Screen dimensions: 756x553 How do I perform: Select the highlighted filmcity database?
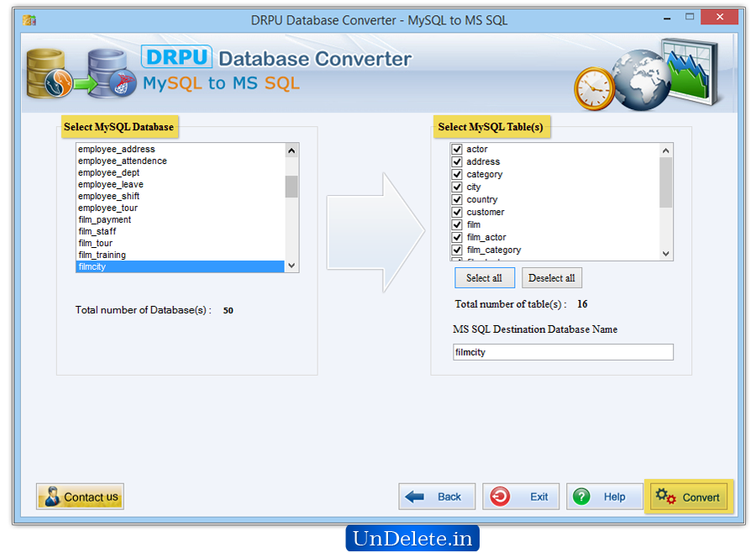[x=181, y=266]
